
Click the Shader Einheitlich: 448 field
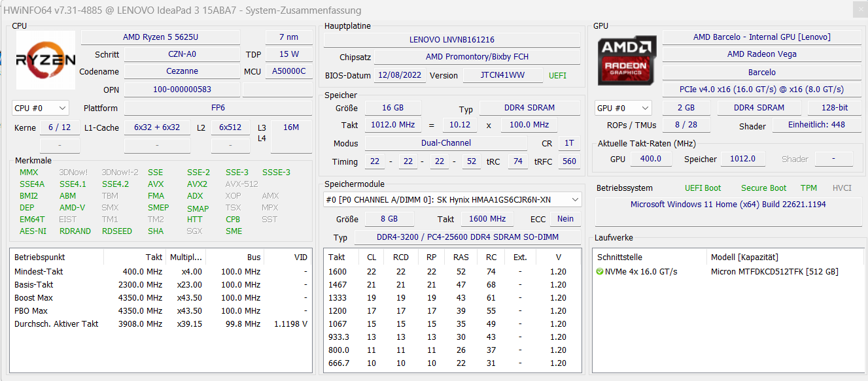point(817,125)
